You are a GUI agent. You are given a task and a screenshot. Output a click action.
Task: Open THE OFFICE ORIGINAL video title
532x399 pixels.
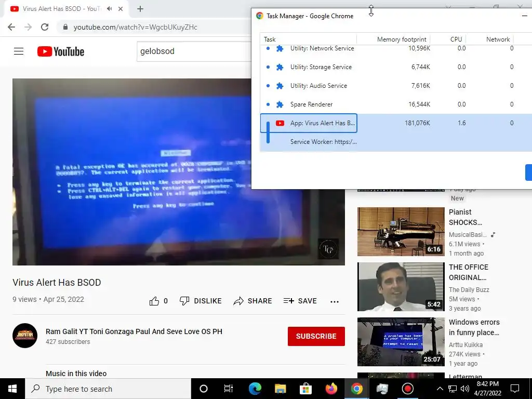469,272
